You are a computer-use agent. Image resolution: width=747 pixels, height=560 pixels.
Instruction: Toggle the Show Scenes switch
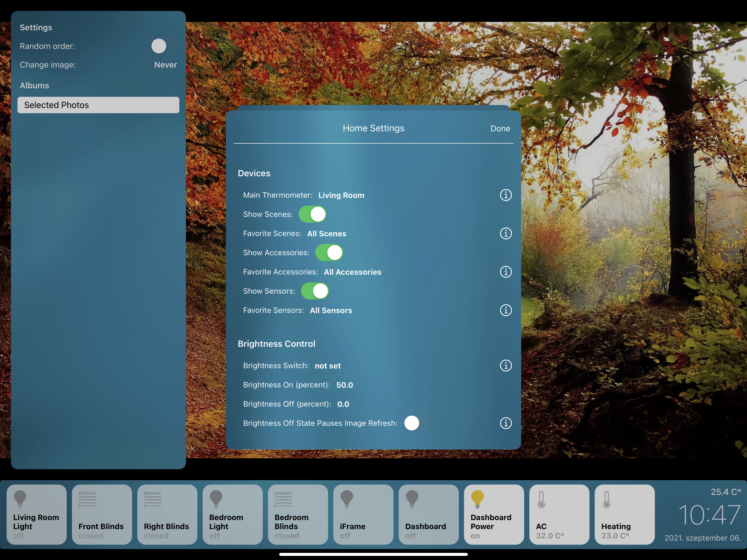click(312, 214)
